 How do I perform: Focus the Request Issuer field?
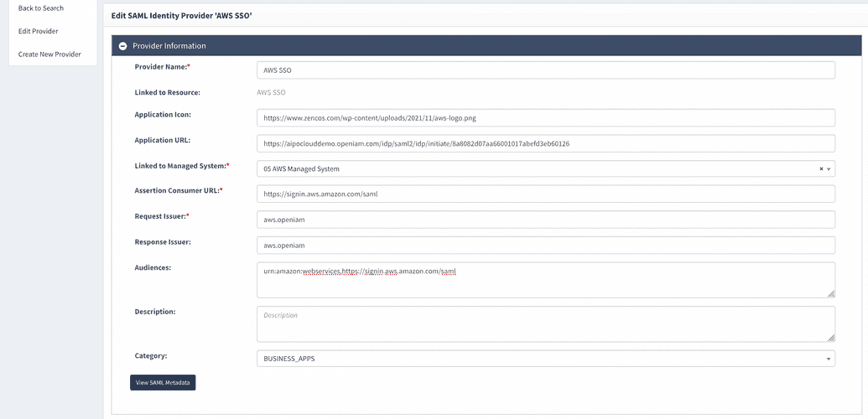546,220
